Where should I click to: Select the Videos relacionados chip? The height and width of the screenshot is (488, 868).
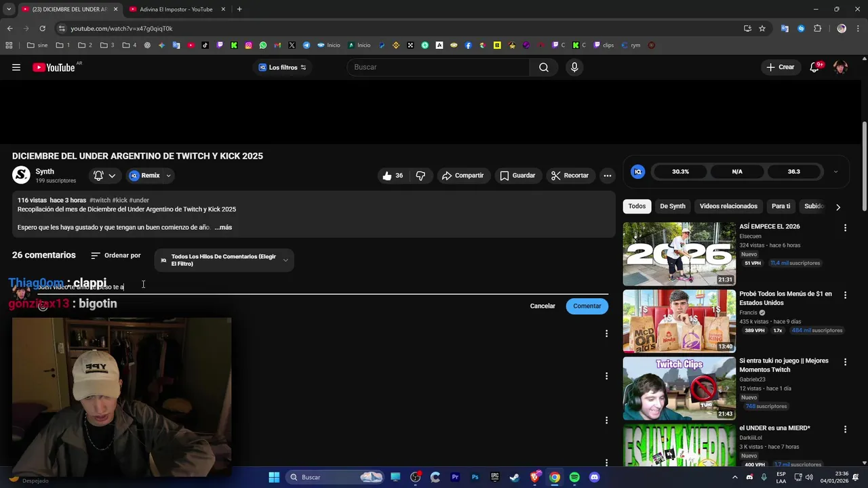coord(728,206)
